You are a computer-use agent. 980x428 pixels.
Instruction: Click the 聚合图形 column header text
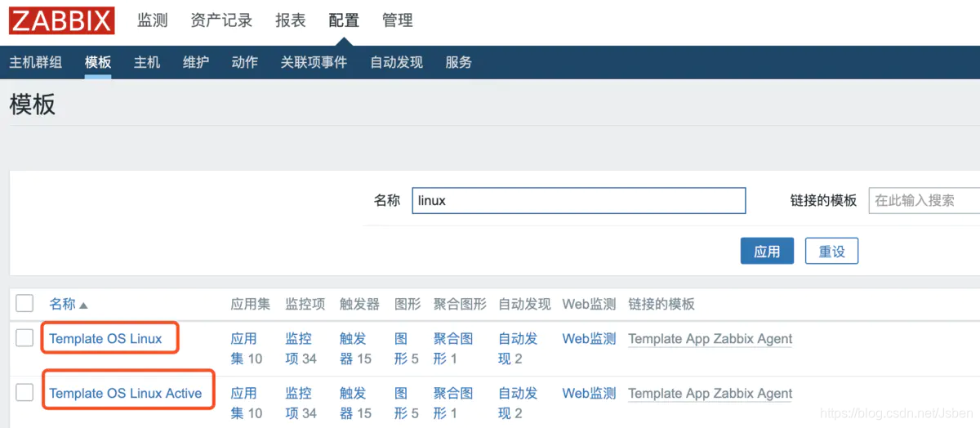point(460,304)
